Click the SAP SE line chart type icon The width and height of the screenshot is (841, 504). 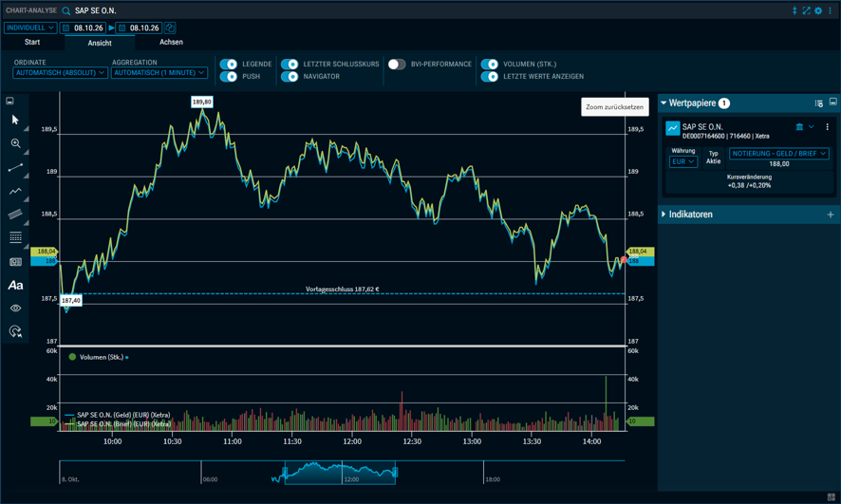point(673,128)
